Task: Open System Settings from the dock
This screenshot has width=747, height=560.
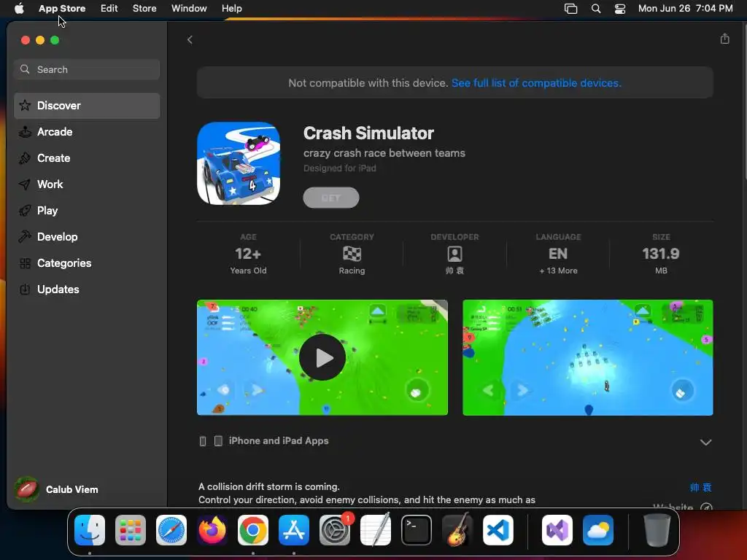Action: click(335, 530)
